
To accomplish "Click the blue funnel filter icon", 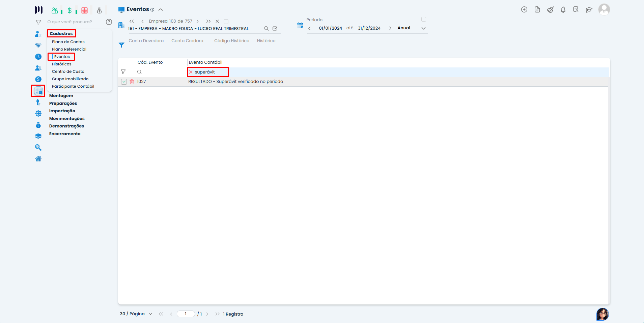I will click(121, 45).
